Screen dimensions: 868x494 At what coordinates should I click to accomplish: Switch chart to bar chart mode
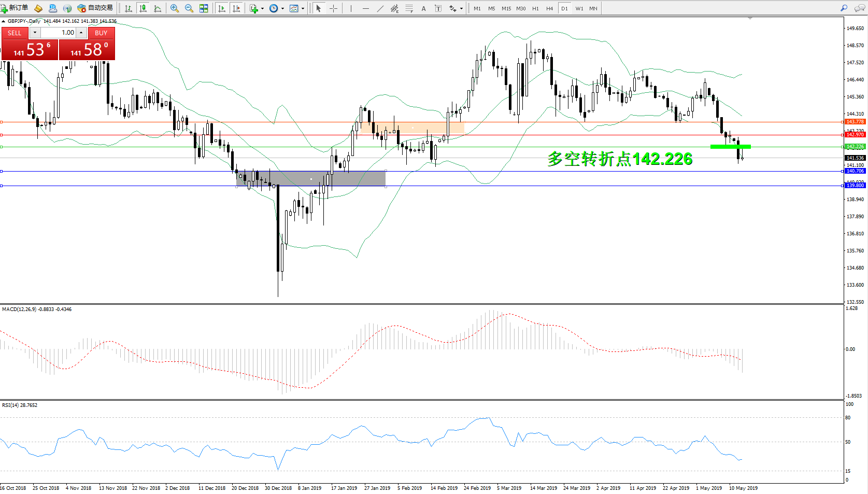(x=129, y=8)
